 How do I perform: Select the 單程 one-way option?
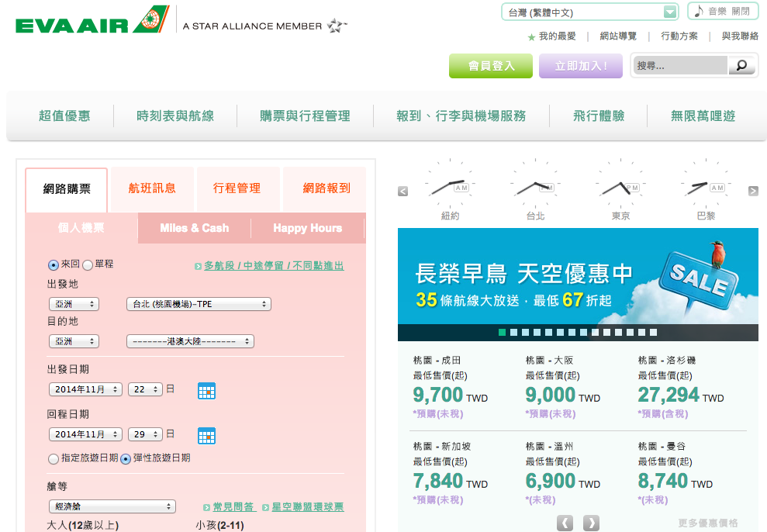pos(88,265)
